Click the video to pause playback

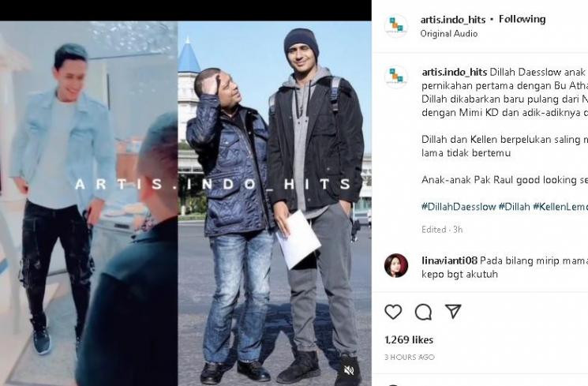tap(185, 204)
